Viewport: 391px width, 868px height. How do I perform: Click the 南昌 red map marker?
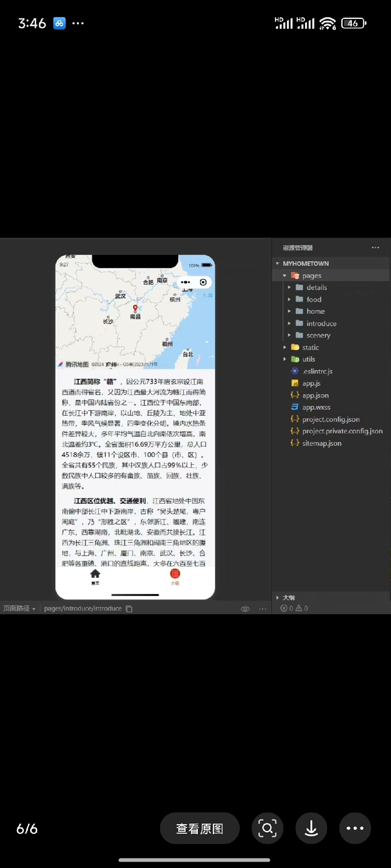(135, 308)
